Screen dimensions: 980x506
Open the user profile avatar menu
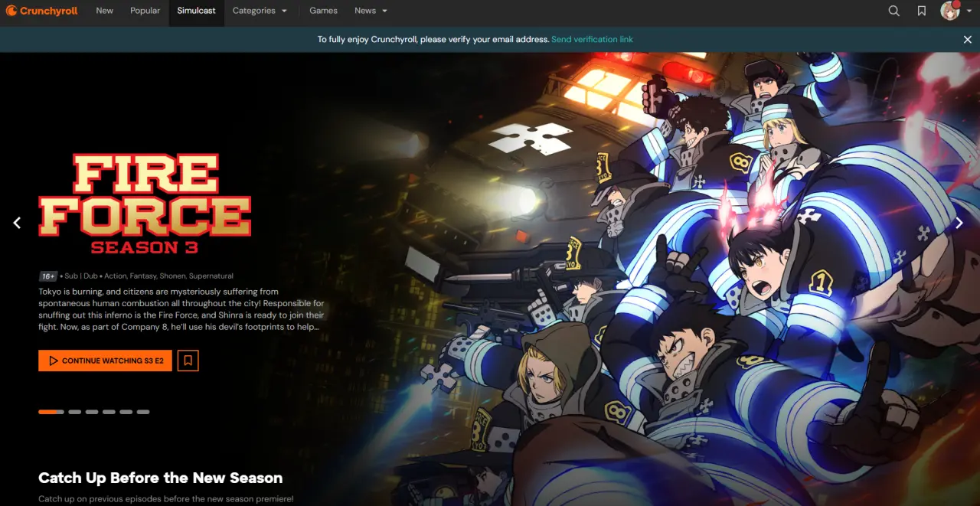coord(955,11)
